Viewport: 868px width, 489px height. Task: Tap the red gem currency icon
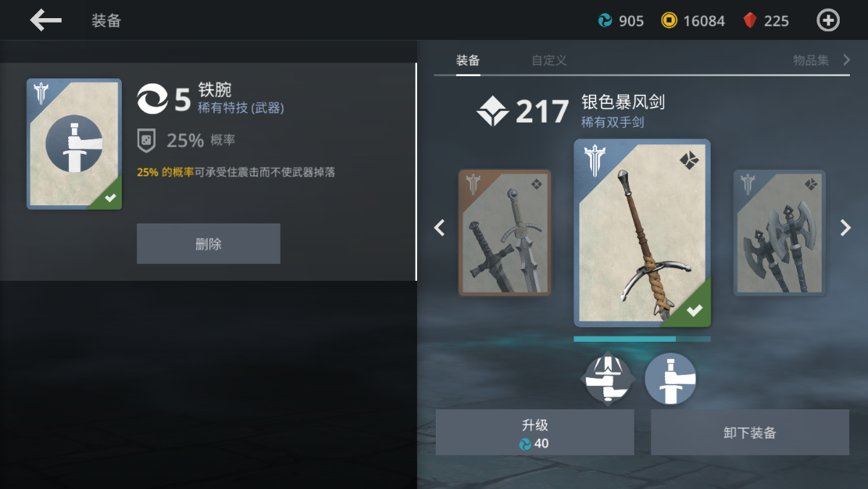click(x=750, y=20)
